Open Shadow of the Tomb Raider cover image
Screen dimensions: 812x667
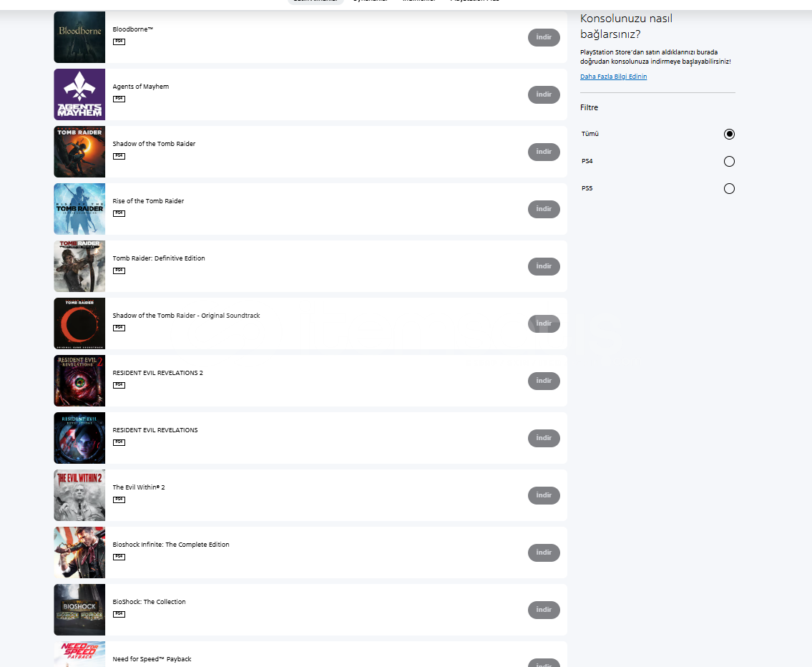[x=79, y=152]
